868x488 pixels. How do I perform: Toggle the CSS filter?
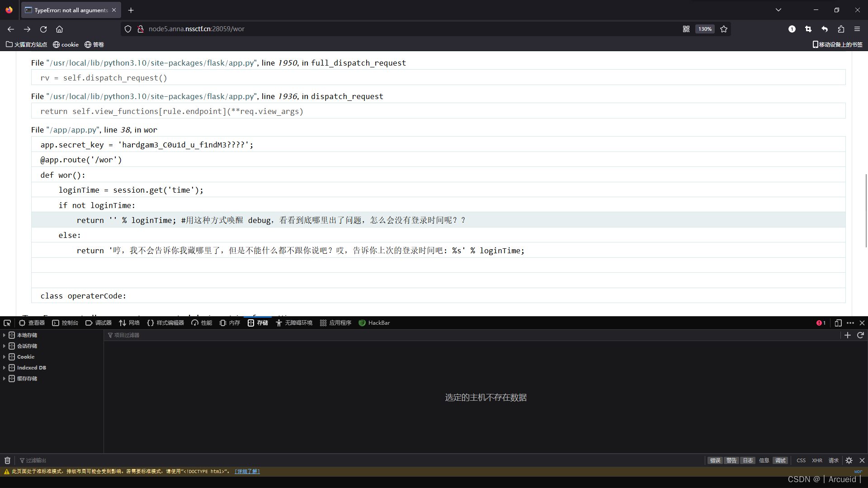click(x=801, y=460)
